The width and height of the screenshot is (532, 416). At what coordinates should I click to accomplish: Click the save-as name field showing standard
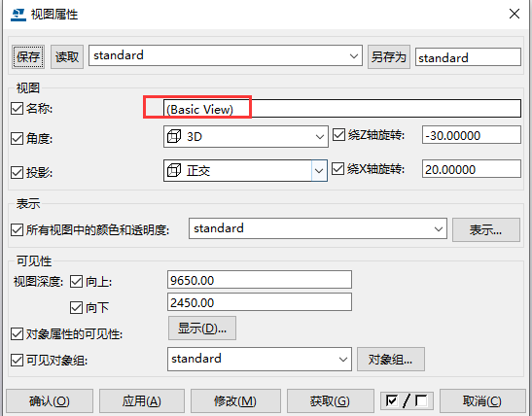468,57
